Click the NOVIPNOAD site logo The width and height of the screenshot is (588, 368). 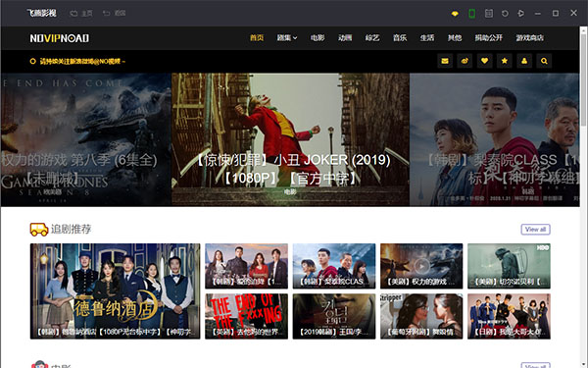coord(60,38)
